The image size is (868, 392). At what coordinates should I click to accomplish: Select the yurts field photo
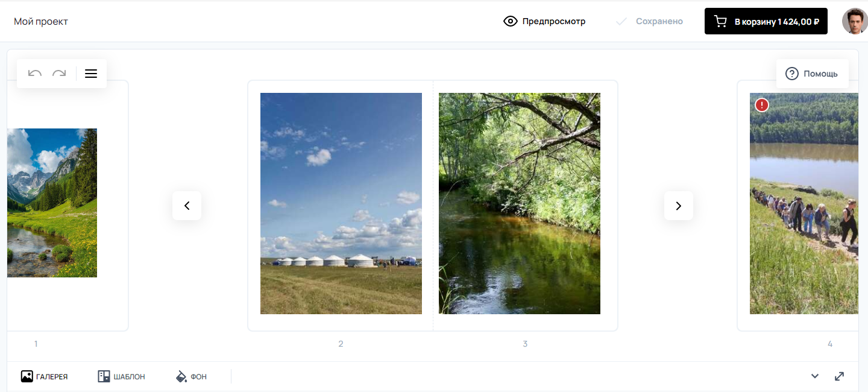[x=341, y=203]
